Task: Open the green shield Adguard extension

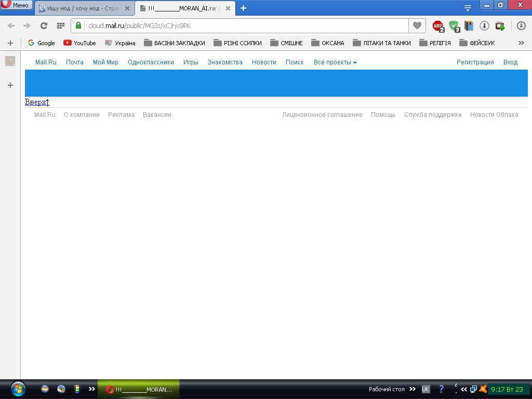Action: click(x=454, y=26)
